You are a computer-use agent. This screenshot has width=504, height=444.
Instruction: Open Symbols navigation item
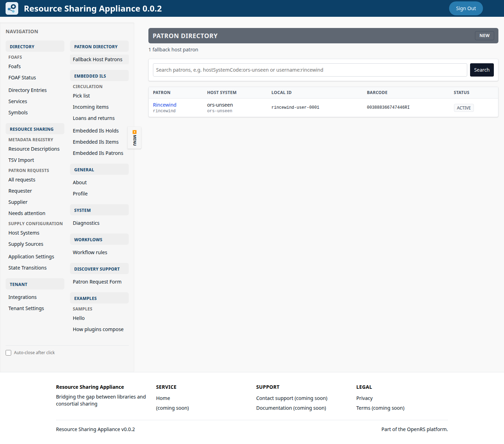coord(18,113)
